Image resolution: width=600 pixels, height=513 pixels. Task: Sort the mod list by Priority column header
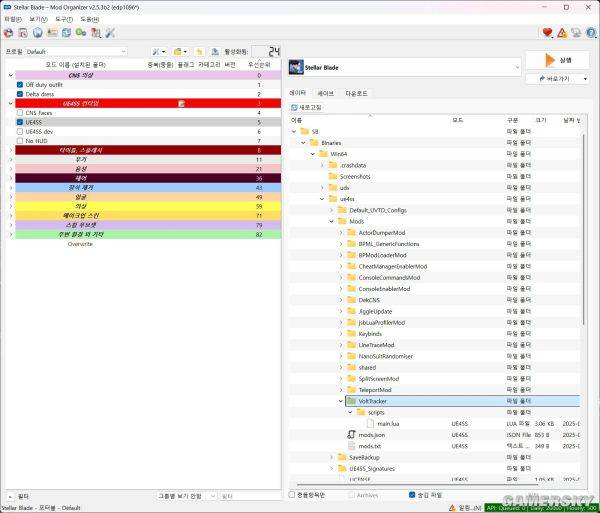pos(259,65)
